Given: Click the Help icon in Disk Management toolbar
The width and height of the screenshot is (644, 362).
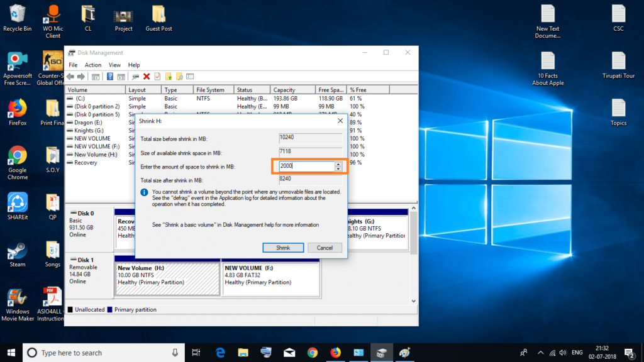Looking at the screenshot, I should point(111,76).
